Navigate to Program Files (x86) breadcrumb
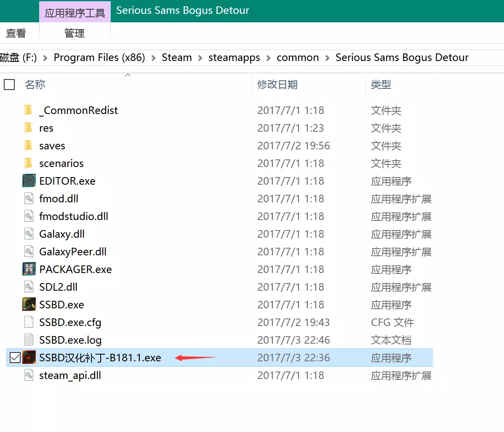 (99, 58)
